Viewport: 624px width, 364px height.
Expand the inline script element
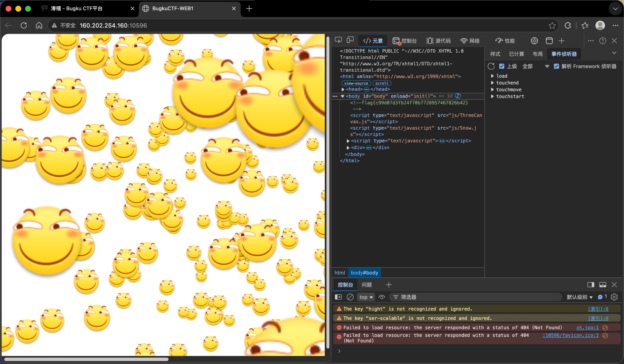[x=348, y=141]
